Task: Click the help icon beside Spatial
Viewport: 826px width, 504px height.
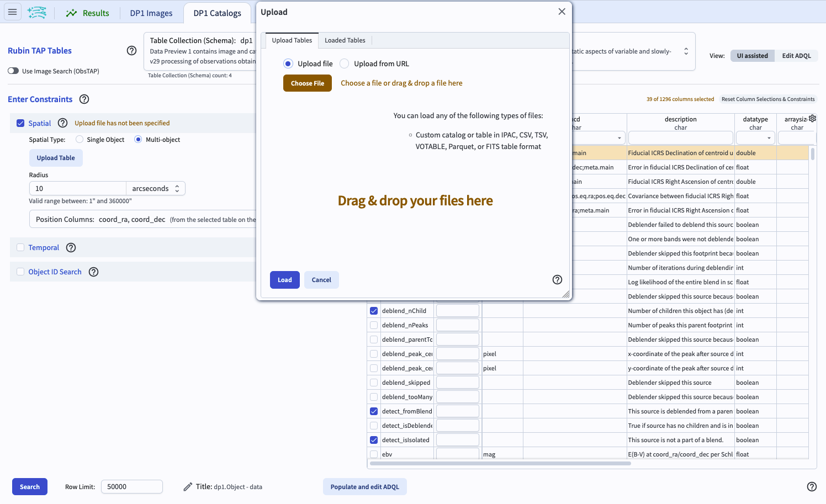Action: point(62,123)
